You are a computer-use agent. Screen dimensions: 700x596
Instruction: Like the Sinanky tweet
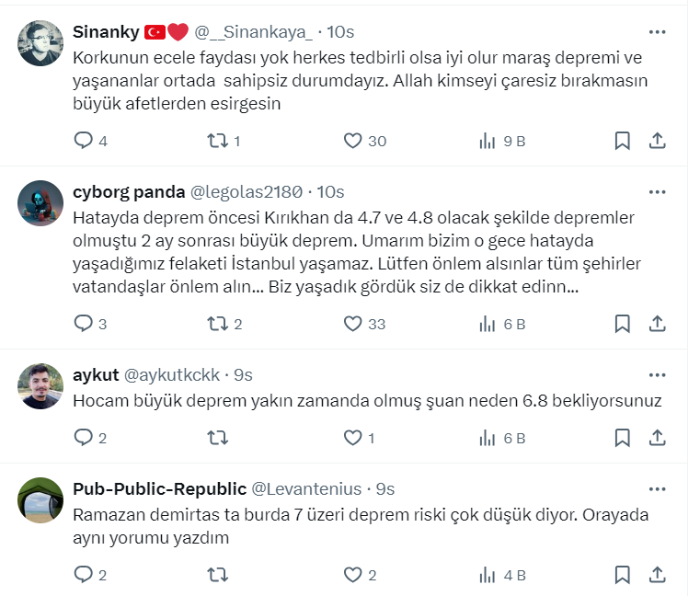point(353,141)
